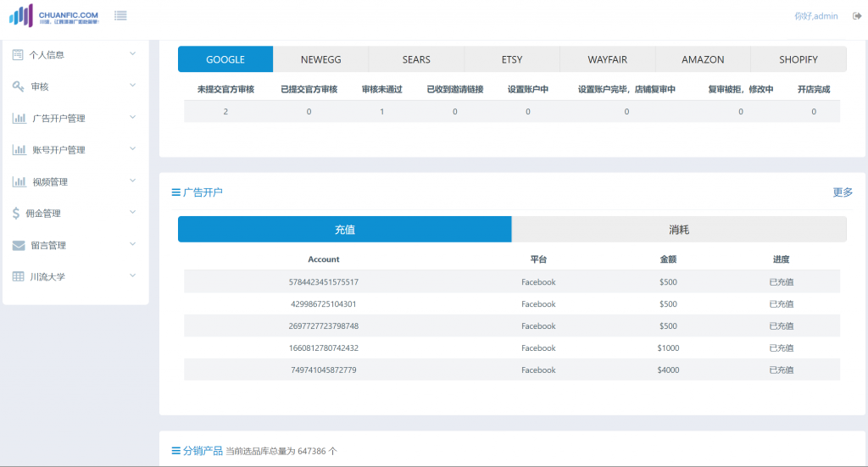Click the 个人信息 document icon
Screen dimensions: 868x467
coord(18,54)
